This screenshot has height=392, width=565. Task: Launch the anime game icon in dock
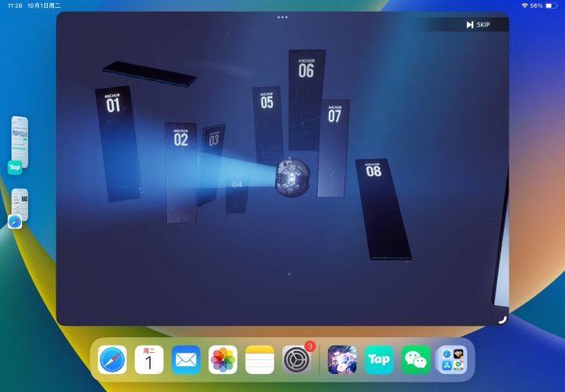(x=342, y=360)
